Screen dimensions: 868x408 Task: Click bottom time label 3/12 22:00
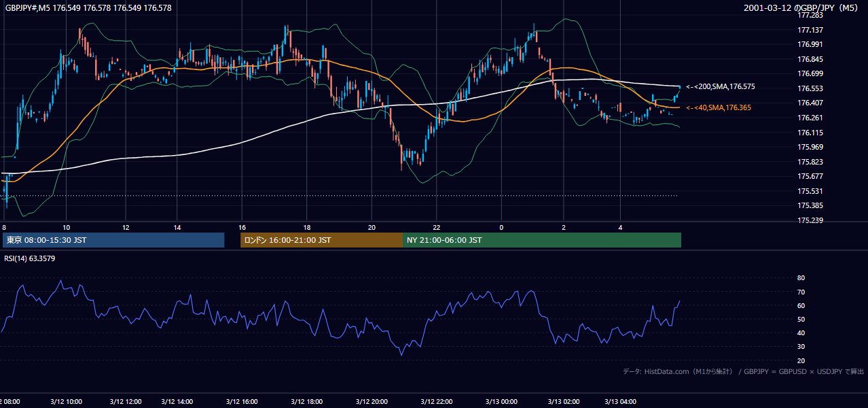tap(437, 401)
